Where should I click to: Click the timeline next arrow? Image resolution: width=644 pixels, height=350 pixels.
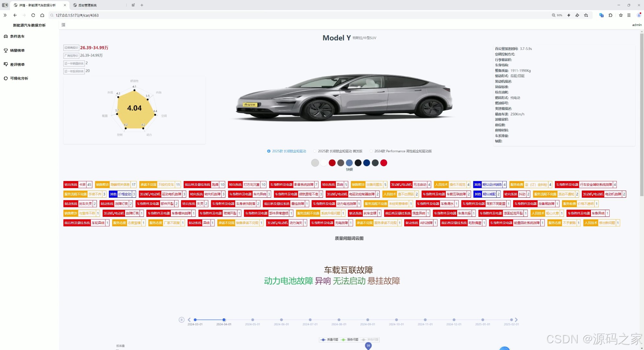516,320
